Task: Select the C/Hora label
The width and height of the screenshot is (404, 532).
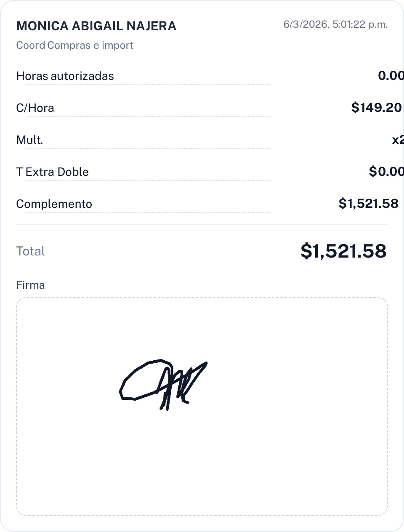Action: coord(35,108)
